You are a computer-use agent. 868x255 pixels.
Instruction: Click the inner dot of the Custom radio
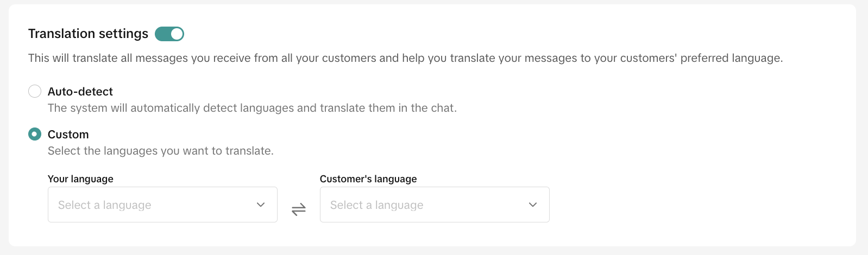coord(35,134)
